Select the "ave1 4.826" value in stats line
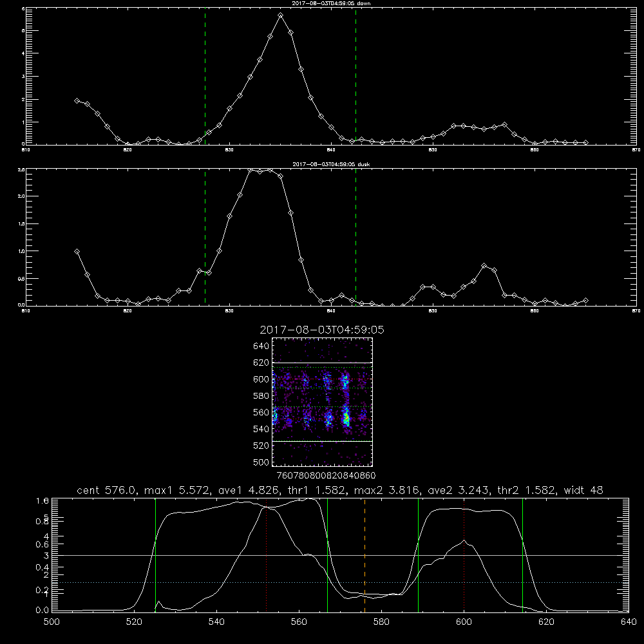The width and height of the screenshot is (644, 644). click(249, 490)
